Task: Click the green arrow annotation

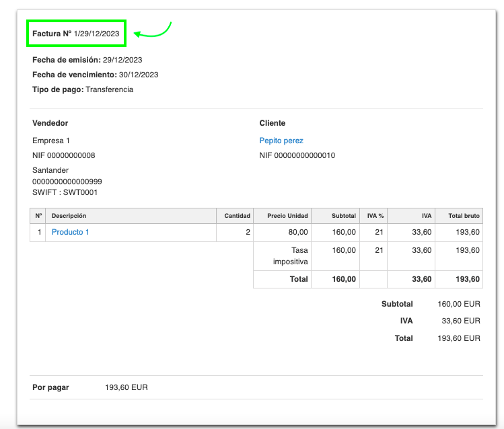Action: tap(153, 31)
